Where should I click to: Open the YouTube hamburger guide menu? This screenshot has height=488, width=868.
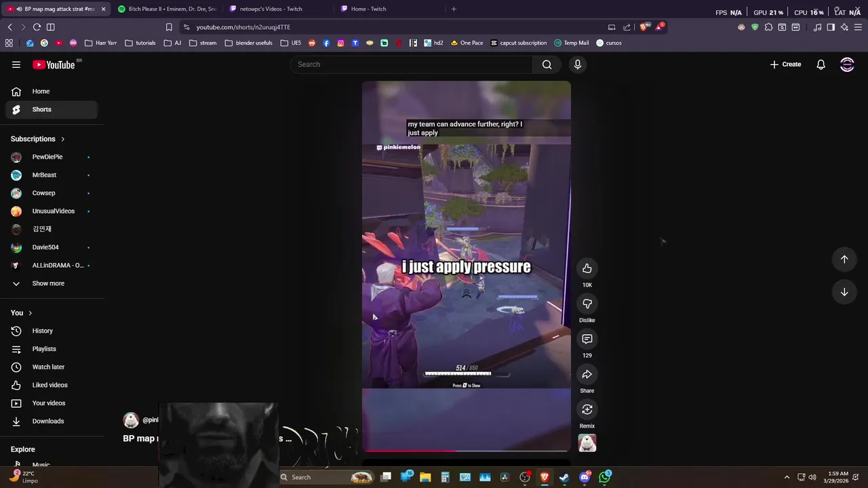[16, 64]
